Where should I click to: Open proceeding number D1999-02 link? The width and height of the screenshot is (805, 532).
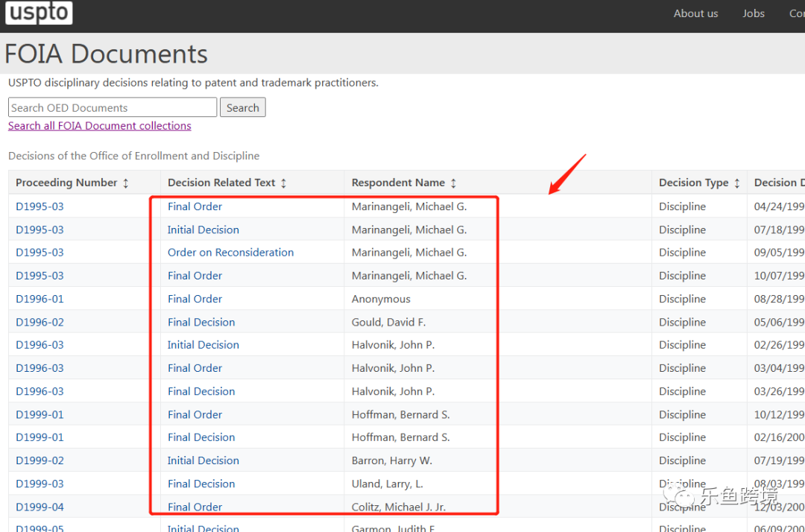[40, 460]
